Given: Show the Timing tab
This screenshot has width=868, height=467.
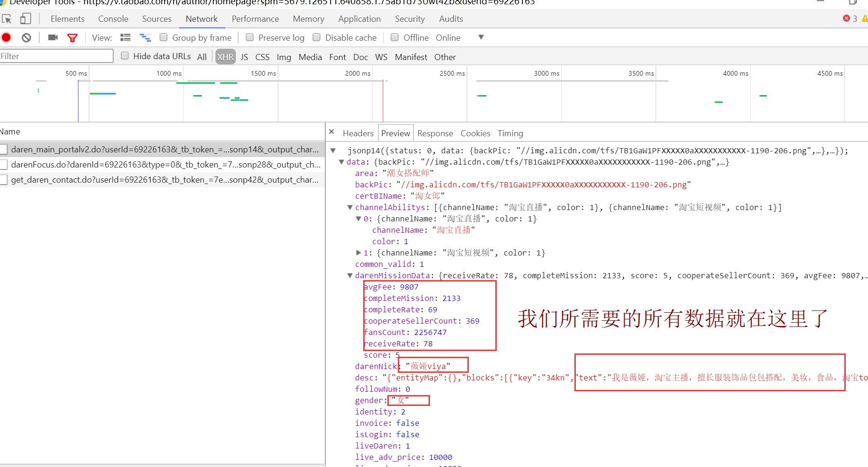Looking at the screenshot, I should point(510,133).
